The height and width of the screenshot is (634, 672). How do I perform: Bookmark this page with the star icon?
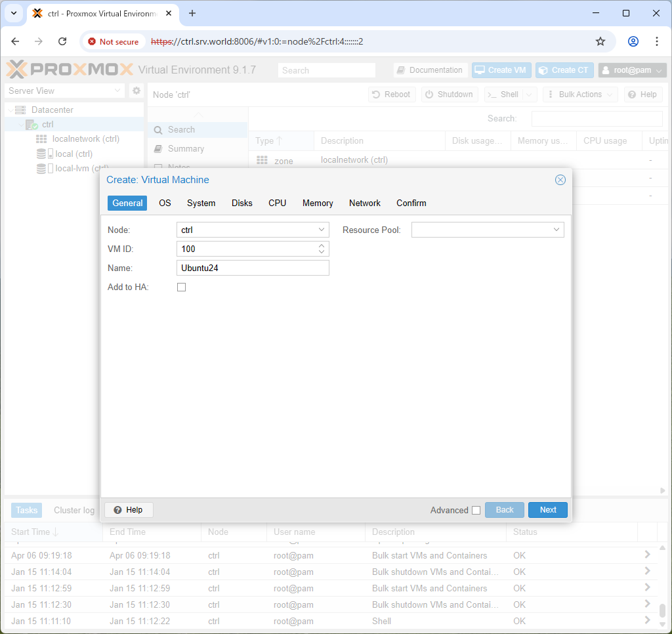point(600,41)
